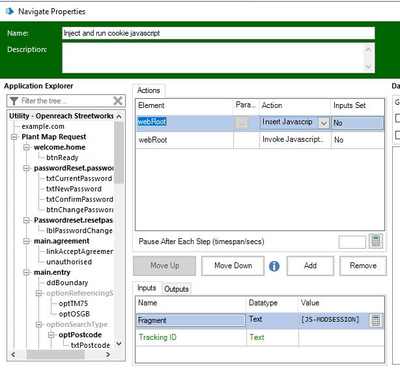Collapse the Plant Map Request tree node
Viewport: 400px width, 371px height.
pos(14,137)
